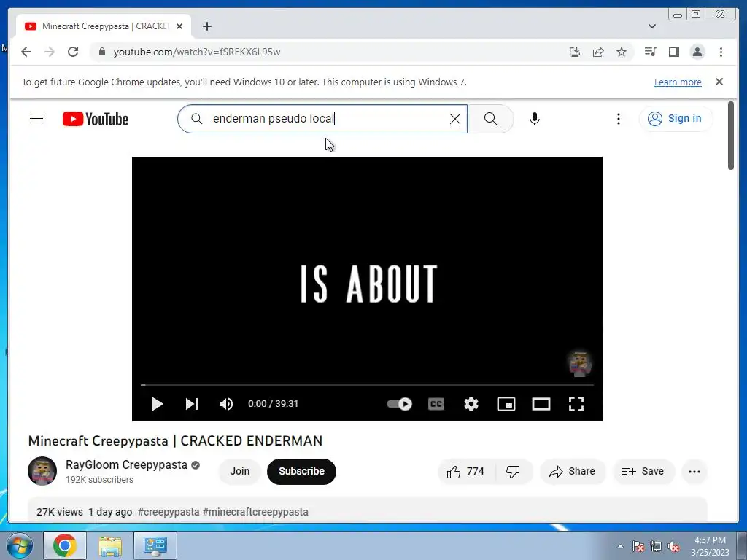Start voice search with the microphone

tap(535, 119)
